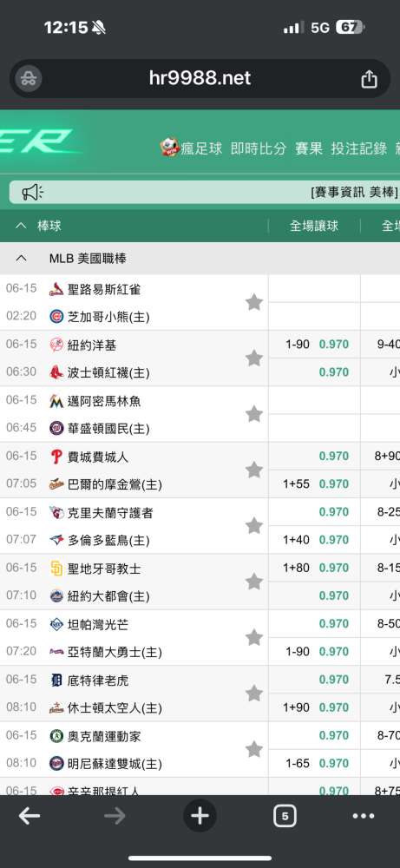Select the 0.970 odds for 紐約洋基 handicap
The image size is (400, 868).
[x=315, y=345]
